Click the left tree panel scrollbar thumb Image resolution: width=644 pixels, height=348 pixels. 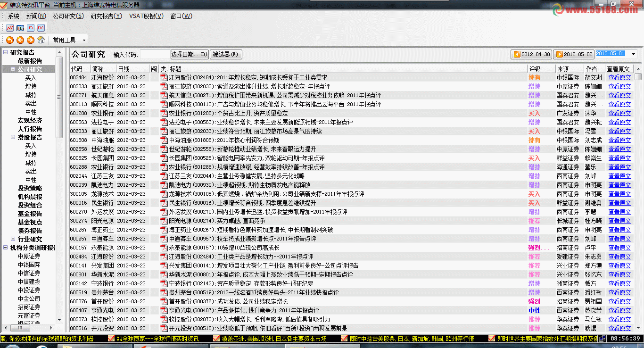point(59,97)
